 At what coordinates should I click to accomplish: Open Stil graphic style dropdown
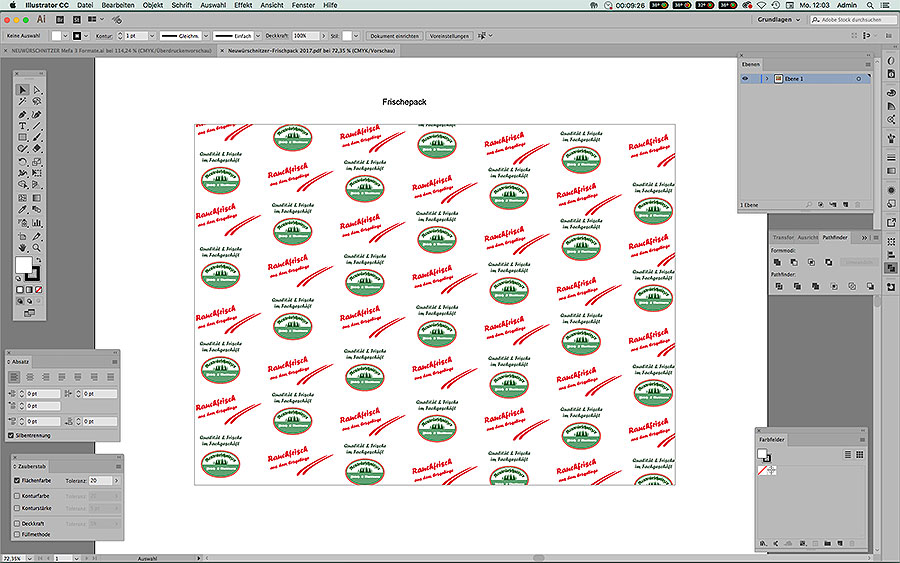coord(356,36)
